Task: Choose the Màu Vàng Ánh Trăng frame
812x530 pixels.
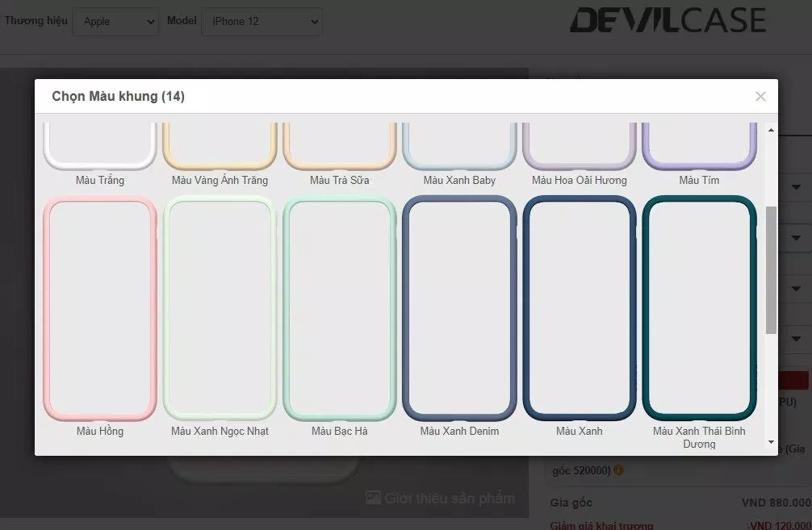Action: pos(220,148)
